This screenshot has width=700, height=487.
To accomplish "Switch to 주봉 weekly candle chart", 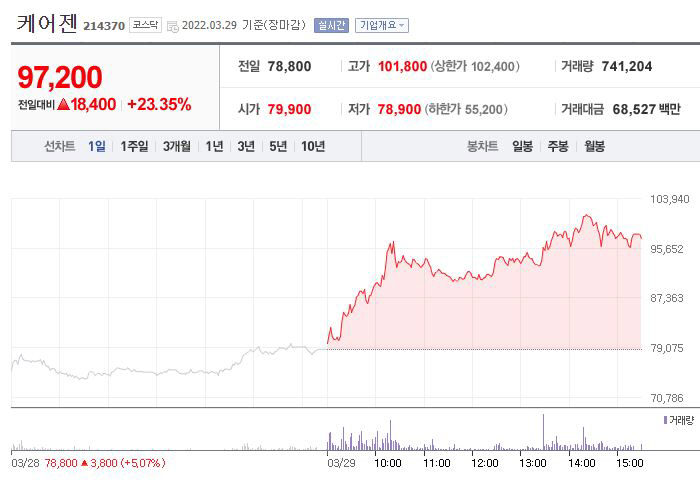I will point(557,146).
